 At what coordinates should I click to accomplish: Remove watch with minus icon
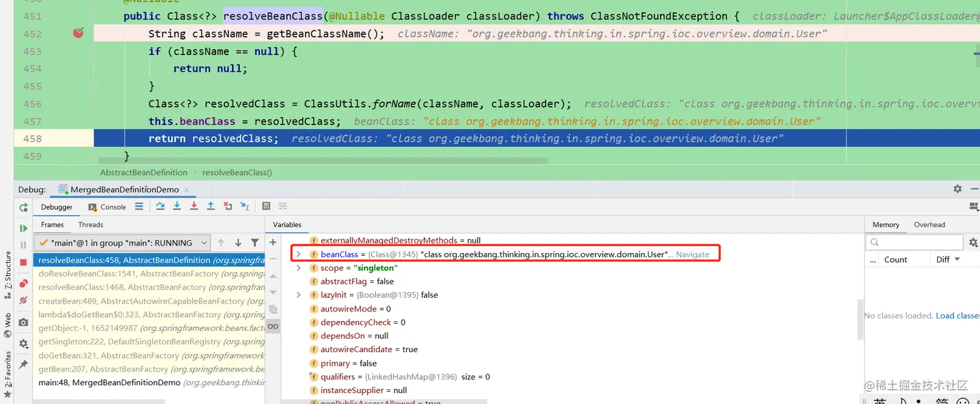tap(273, 258)
